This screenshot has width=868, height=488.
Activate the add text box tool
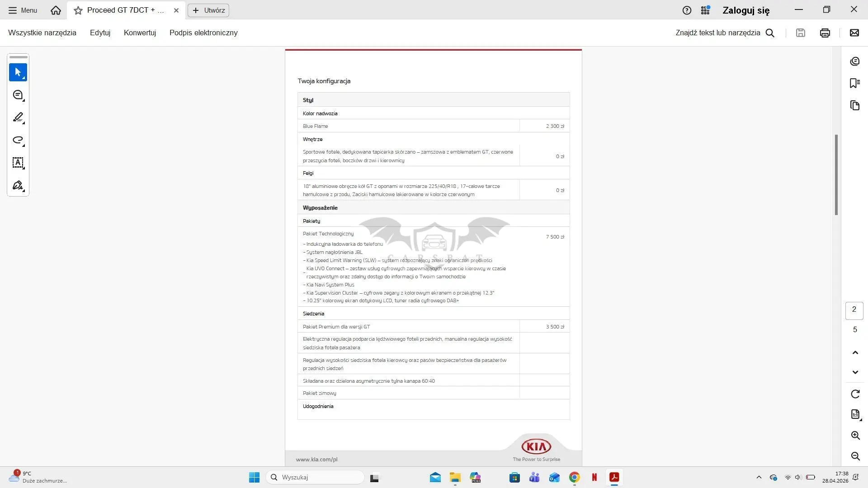(18, 163)
